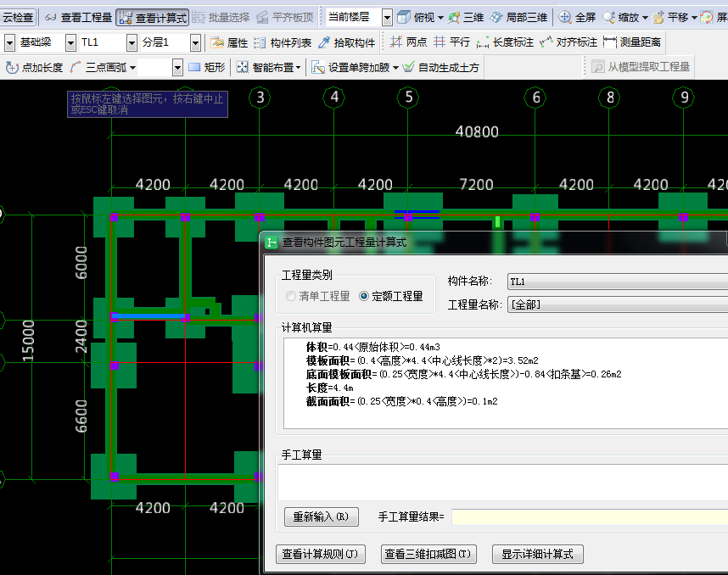Select the 平行 parallel axis tool
This screenshot has width=728, height=575.
(x=451, y=42)
